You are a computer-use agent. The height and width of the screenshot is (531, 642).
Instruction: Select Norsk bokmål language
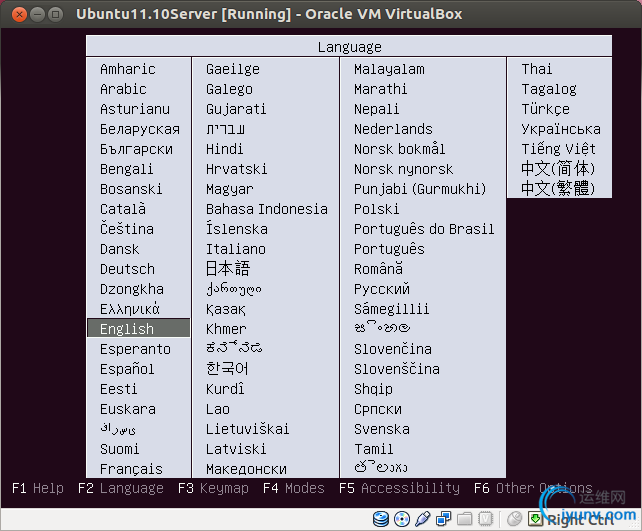[399, 149]
